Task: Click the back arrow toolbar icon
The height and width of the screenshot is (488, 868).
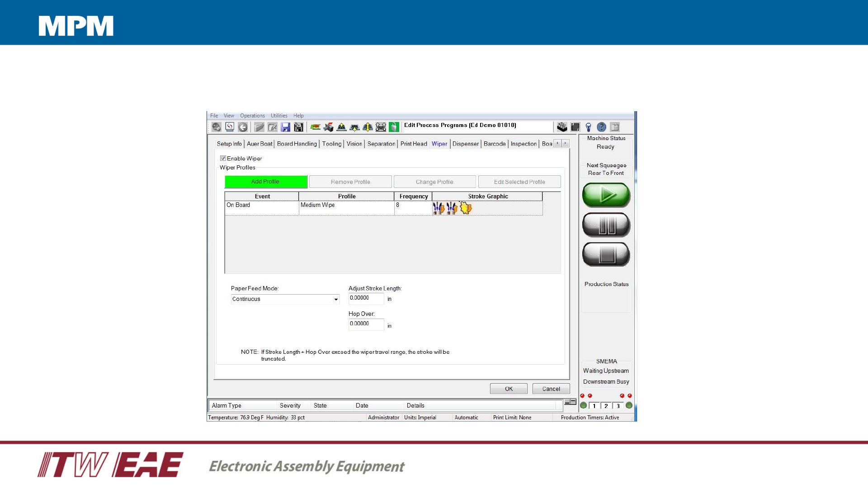Action: (x=243, y=127)
